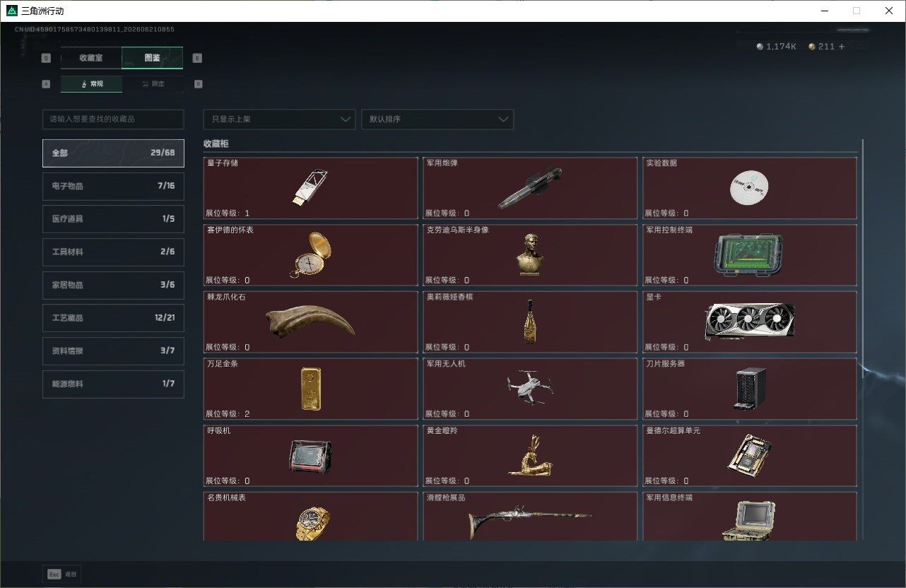Click the 军用炮弹 missile icon
The height and width of the screenshot is (588, 906).
tap(530, 188)
